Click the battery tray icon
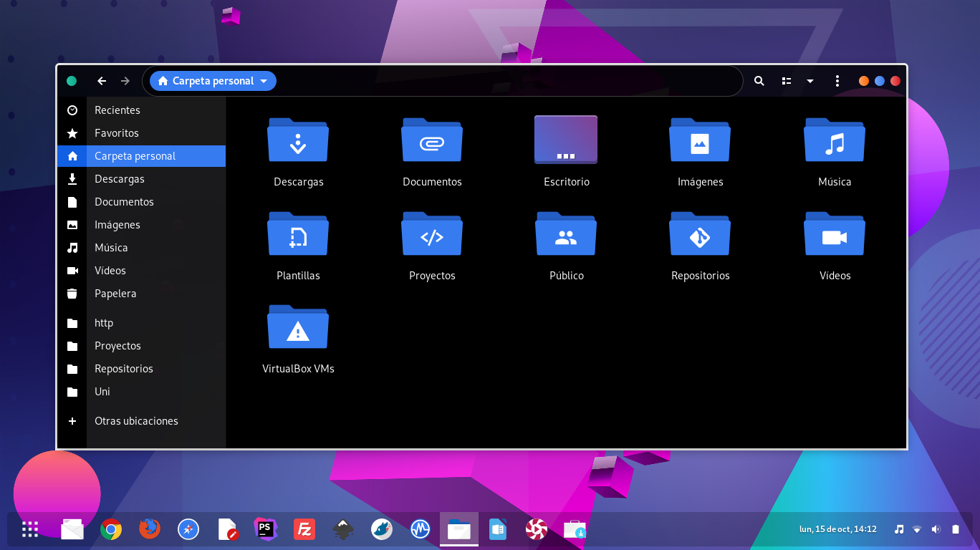Viewport: 980px width, 550px height. click(955, 529)
